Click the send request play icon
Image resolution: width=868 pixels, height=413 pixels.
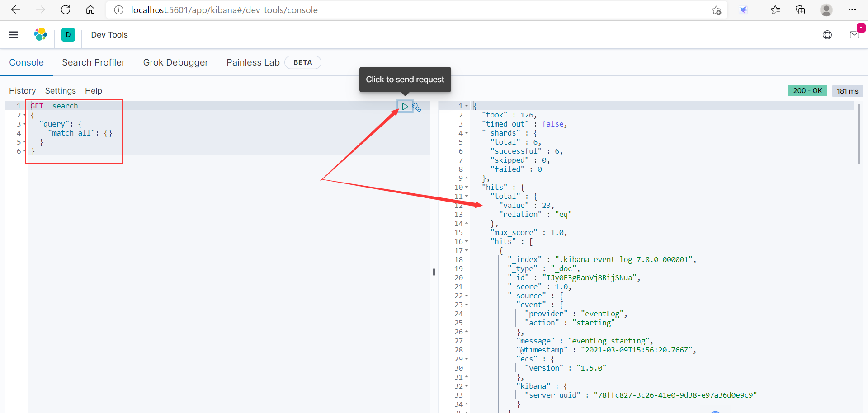[x=405, y=107]
